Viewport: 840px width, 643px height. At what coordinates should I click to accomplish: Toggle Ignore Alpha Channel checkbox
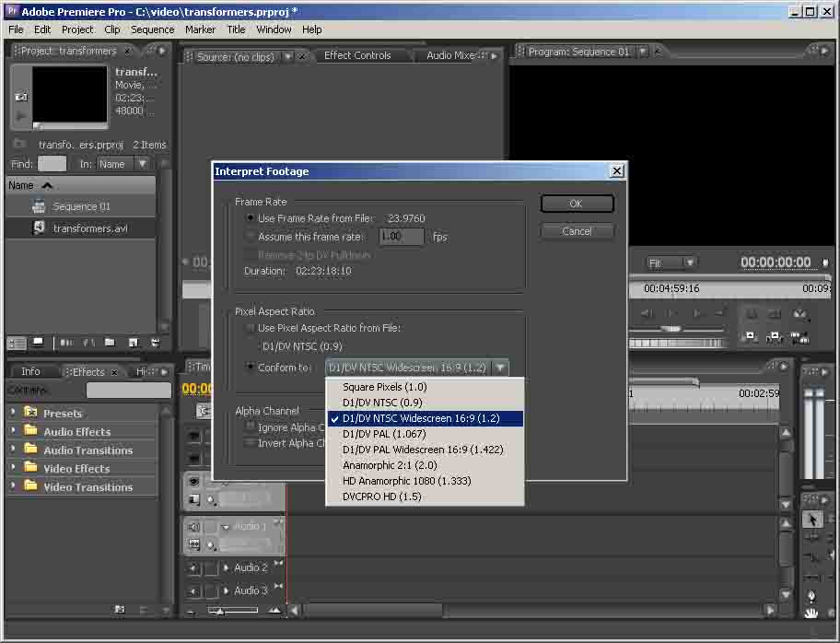(249, 427)
